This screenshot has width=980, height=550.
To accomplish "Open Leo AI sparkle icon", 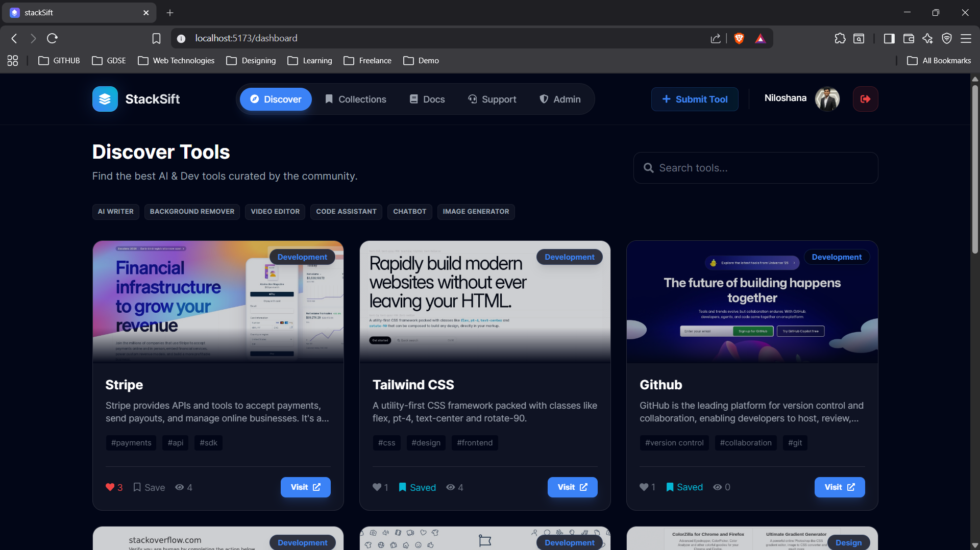I will (927, 38).
